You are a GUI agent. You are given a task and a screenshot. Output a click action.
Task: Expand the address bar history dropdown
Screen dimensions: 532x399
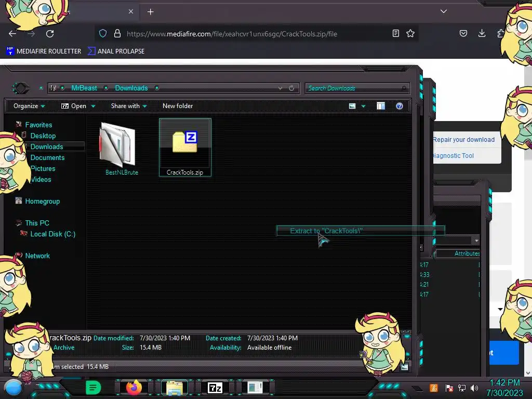pos(280,88)
